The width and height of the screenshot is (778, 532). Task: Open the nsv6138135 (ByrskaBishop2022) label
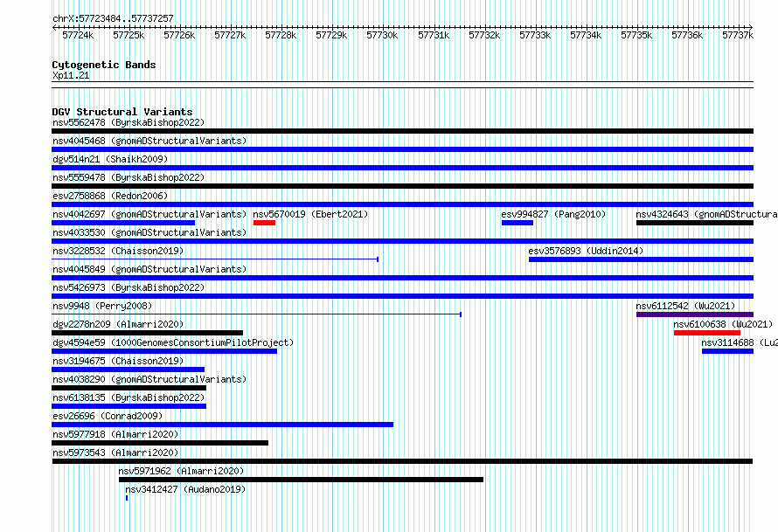coord(129,397)
